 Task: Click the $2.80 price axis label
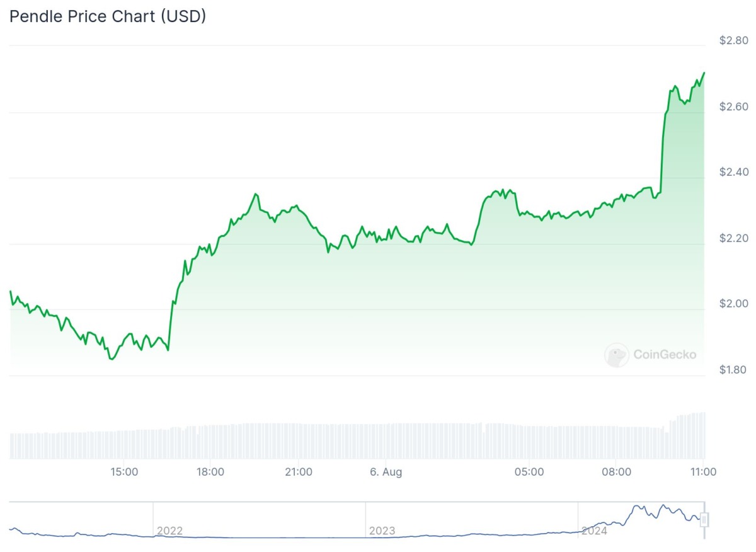(733, 40)
